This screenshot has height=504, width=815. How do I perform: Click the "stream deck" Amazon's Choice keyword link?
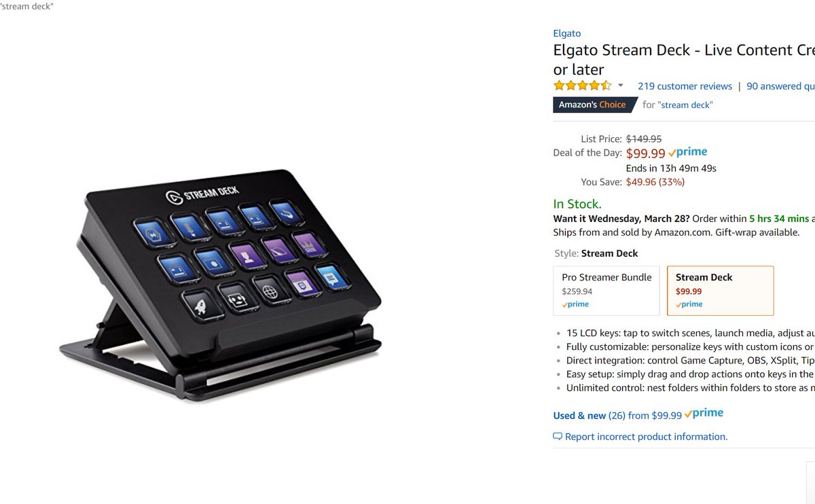click(685, 105)
